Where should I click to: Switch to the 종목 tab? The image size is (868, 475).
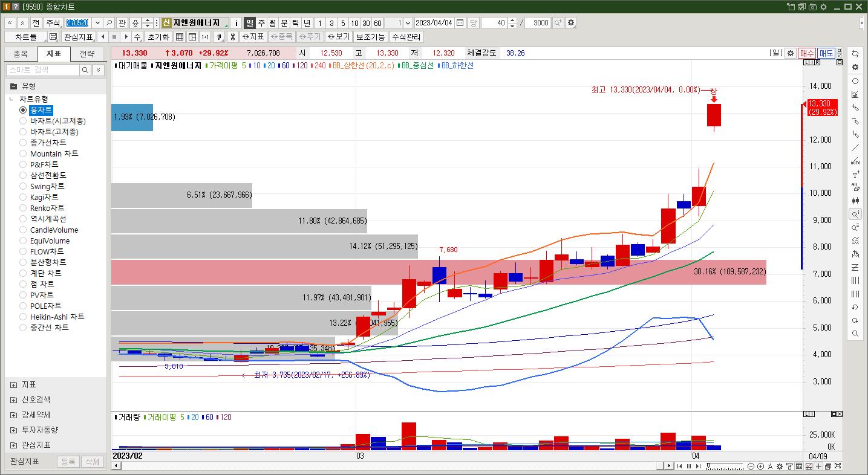pyautogui.click(x=21, y=54)
